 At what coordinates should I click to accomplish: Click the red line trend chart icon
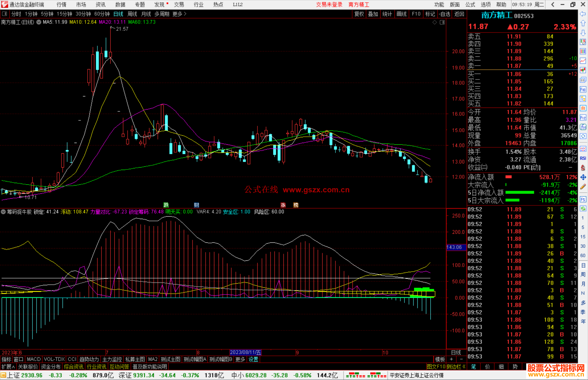583,61
